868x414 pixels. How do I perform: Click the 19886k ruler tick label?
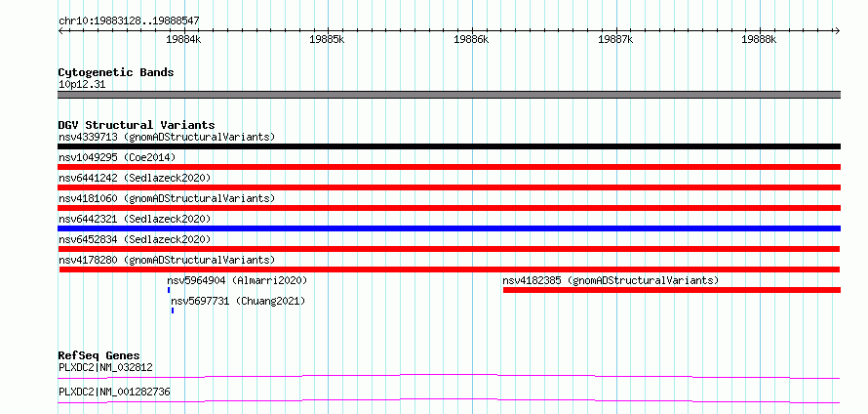(x=471, y=39)
